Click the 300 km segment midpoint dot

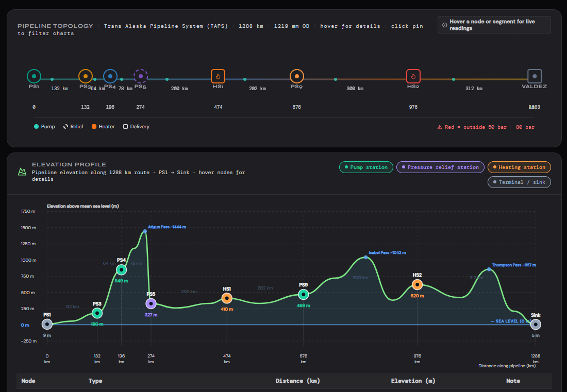coord(336,79)
